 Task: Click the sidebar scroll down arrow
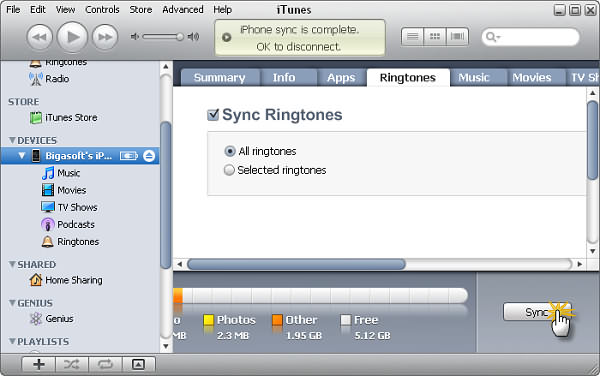166,346
